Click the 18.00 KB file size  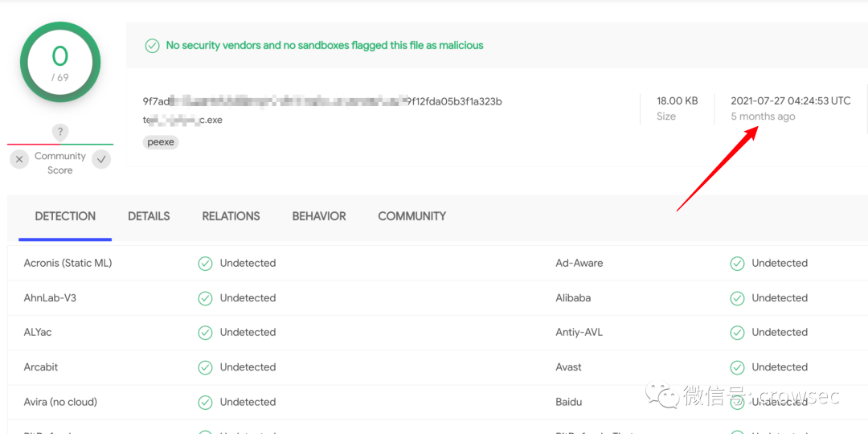pyautogui.click(x=677, y=101)
